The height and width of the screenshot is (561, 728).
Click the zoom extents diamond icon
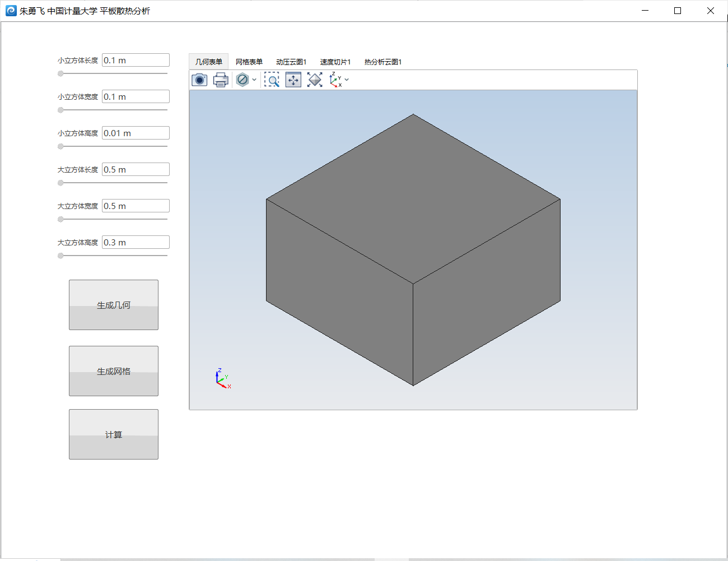point(315,80)
